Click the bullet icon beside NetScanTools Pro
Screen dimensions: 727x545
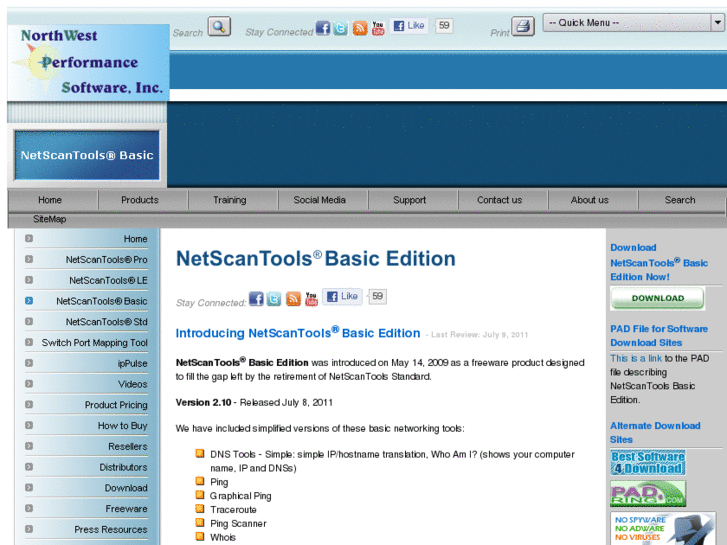(29, 259)
